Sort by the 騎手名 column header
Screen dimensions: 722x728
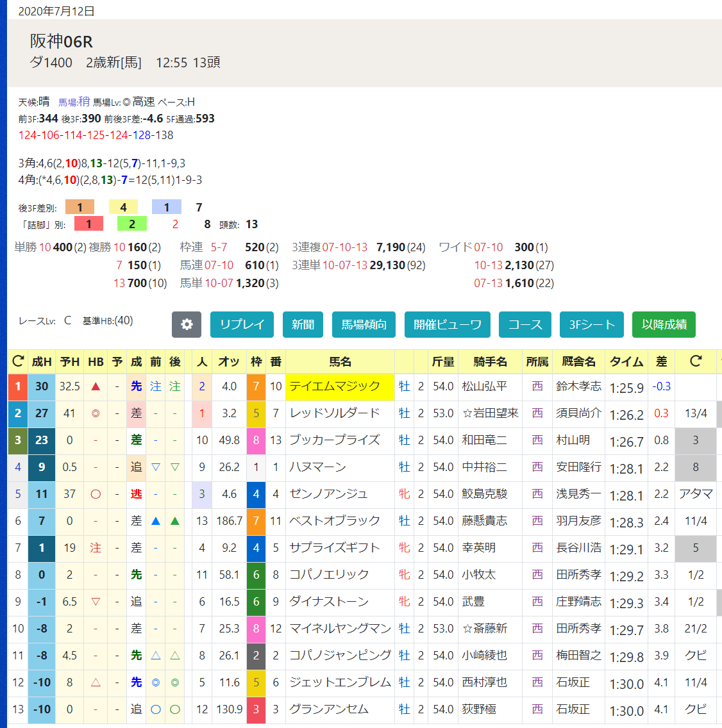490,361
